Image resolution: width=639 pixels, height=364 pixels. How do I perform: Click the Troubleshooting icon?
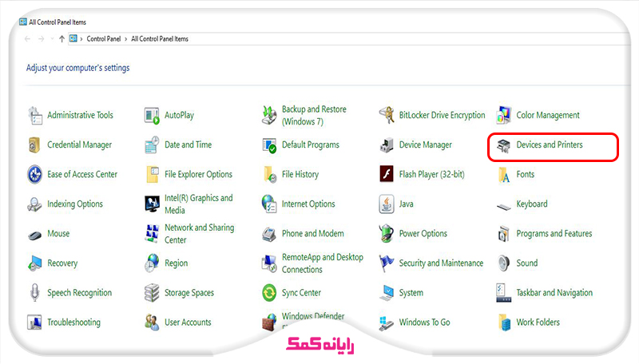35,322
